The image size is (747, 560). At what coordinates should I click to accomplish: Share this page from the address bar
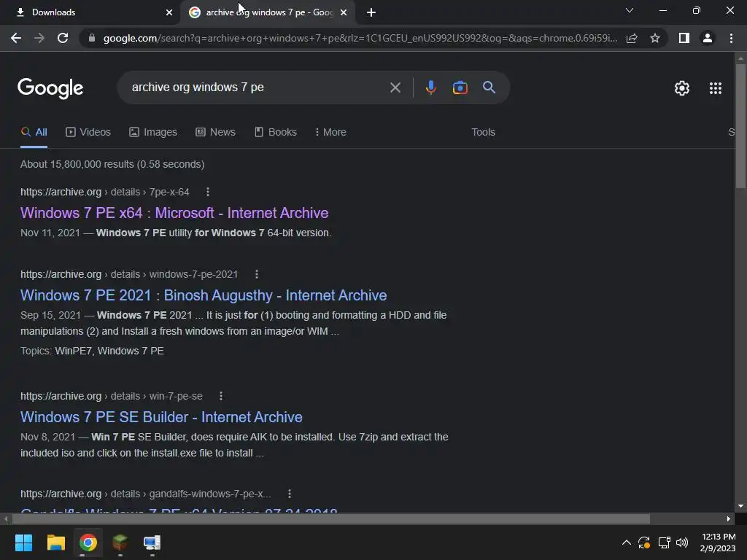pyautogui.click(x=632, y=38)
